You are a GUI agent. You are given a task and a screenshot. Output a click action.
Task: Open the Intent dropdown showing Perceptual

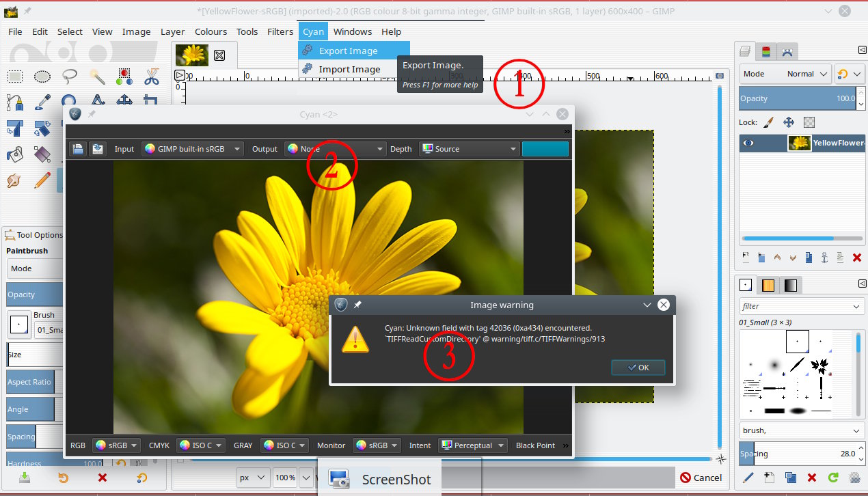tap(473, 445)
